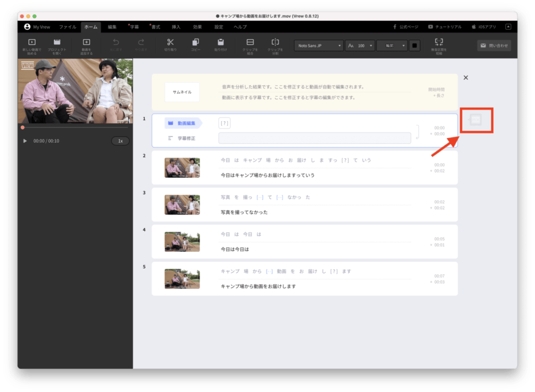The height and width of the screenshot is (392, 535).
Task: Open the Noto Sans JP font dropdown
Action: (319, 45)
